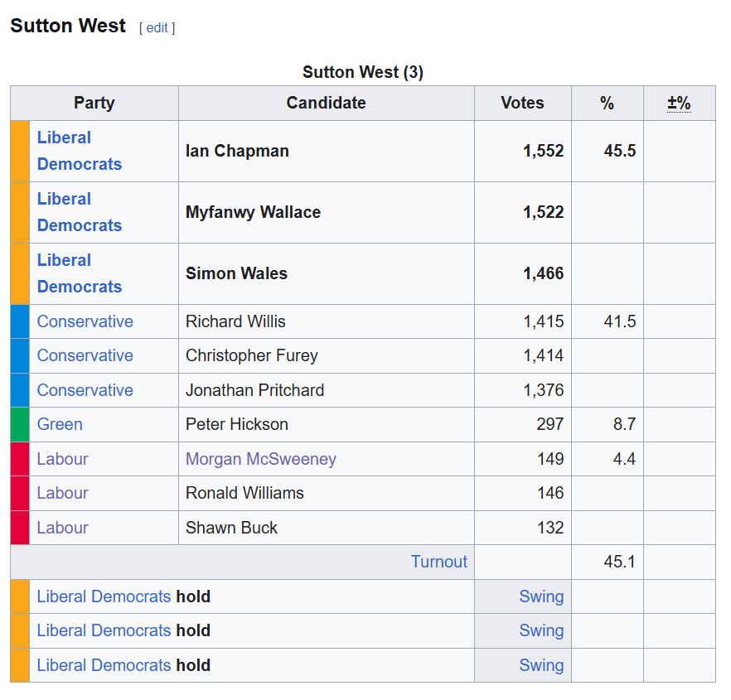Image resolution: width=731 pixels, height=700 pixels.
Task: Click blue colour cell beside Richard Willis
Action: click(20, 321)
